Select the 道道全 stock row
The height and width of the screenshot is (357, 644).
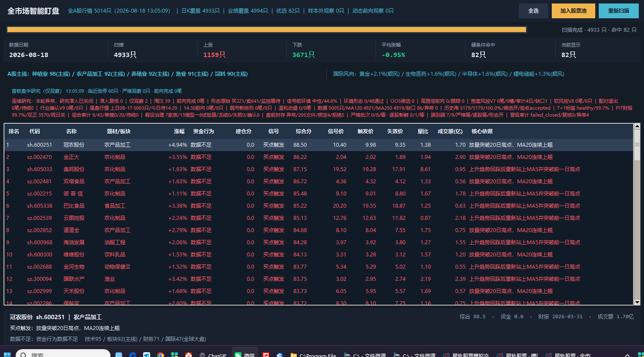click(319, 230)
